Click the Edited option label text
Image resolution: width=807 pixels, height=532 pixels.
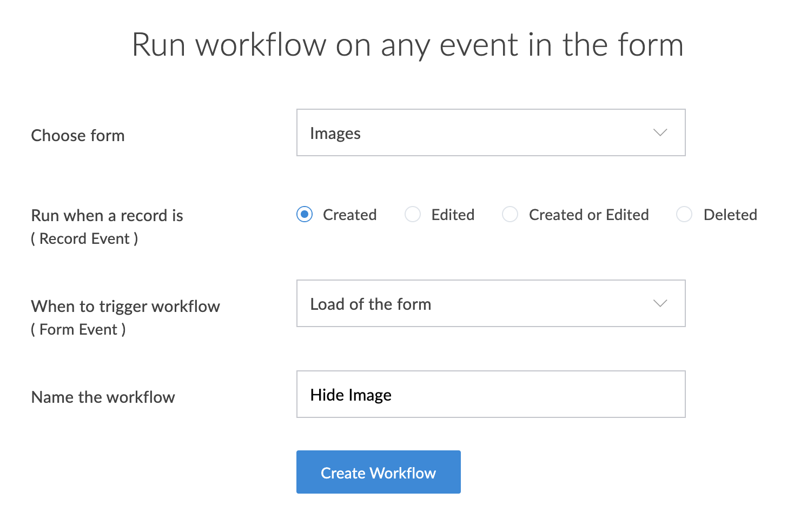(x=453, y=215)
